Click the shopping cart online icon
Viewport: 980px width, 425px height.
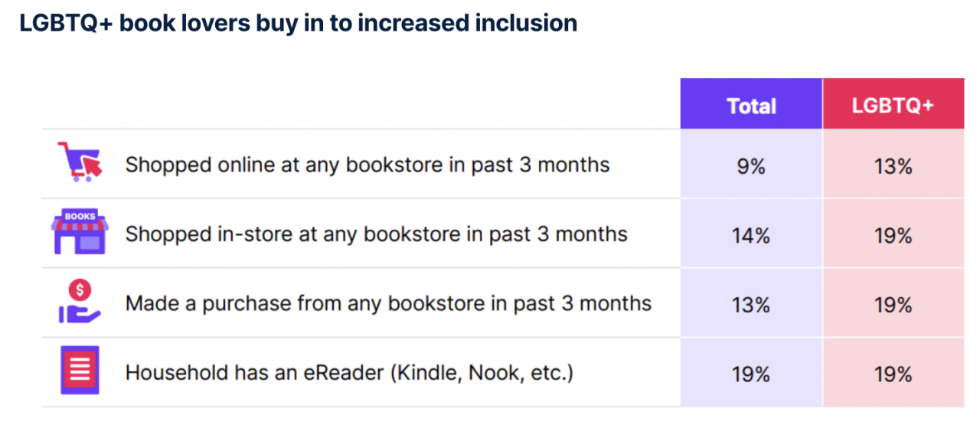[x=80, y=162]
